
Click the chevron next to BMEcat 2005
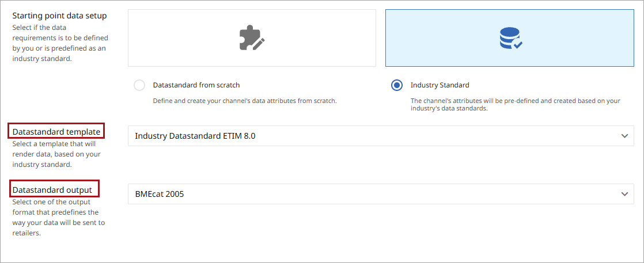(624, 194)
